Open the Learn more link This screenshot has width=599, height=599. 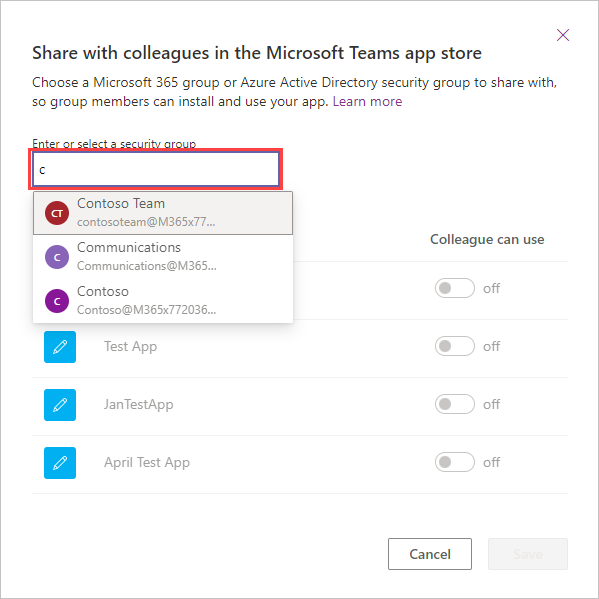(x=367, y=102)
